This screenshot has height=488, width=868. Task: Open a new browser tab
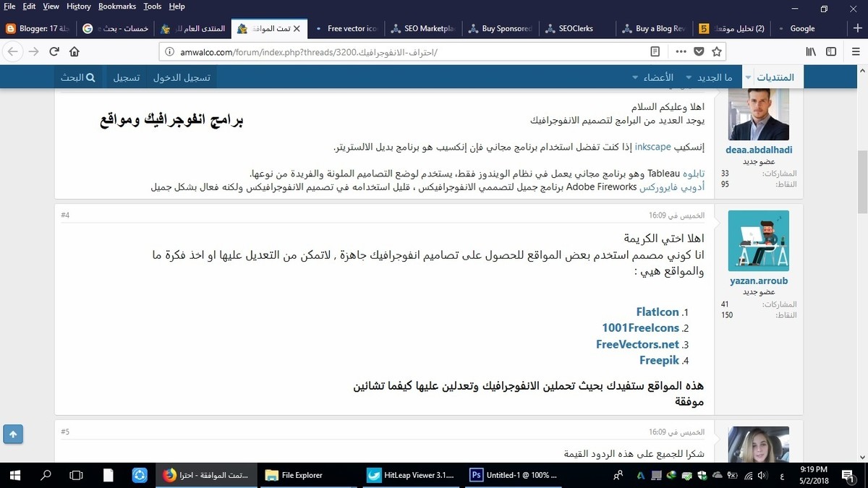point(857,28)
